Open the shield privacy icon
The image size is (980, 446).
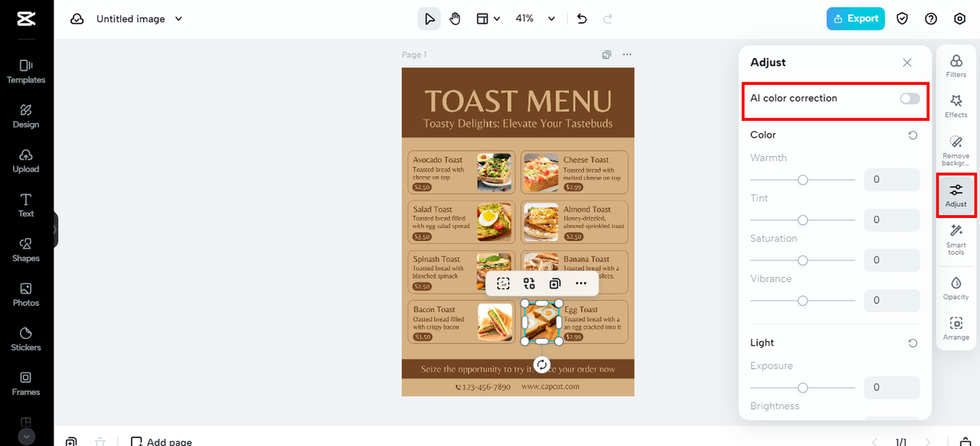coord(903,19)
